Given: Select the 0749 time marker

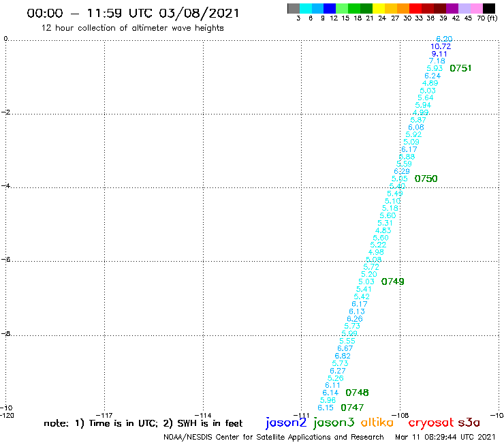Looking at the screenshot, I should [x=393, y=281].
